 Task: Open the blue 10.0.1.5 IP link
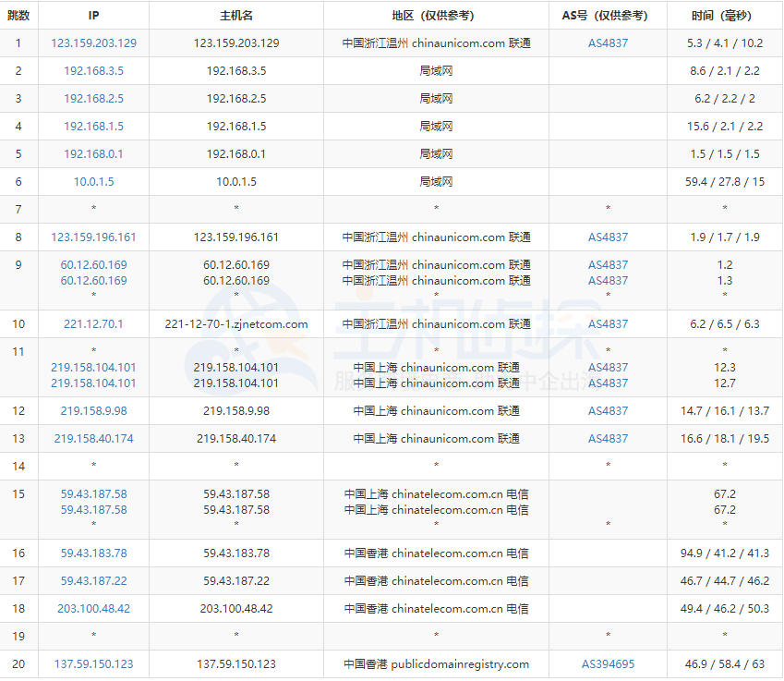[93, 181]
